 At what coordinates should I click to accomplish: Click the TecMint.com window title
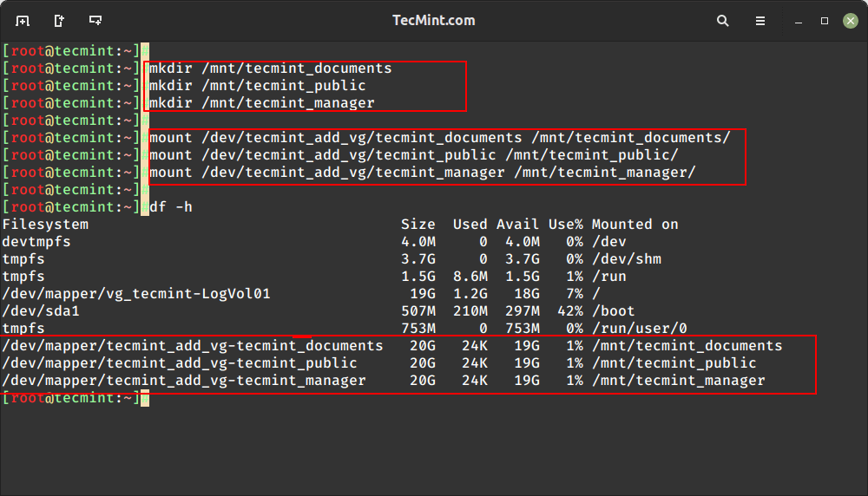pos(434,21)
